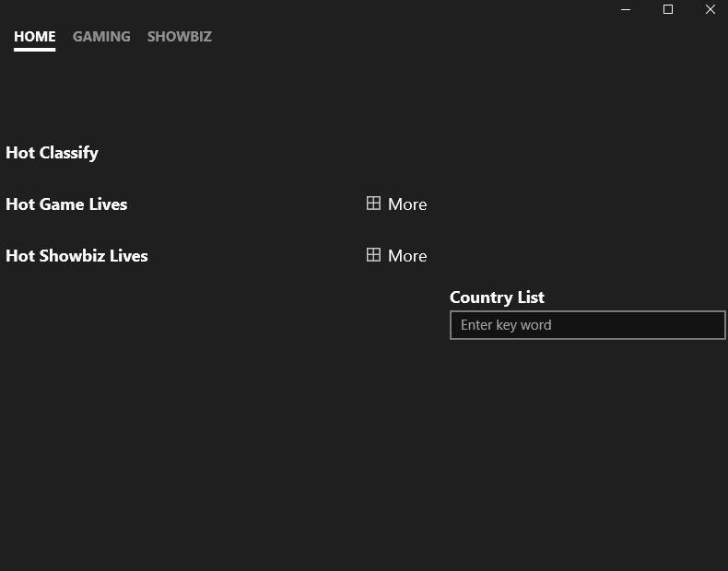Open More for Hot Game Lives
The width and height of the screenshot is (728, 571).
pos(396,204)
